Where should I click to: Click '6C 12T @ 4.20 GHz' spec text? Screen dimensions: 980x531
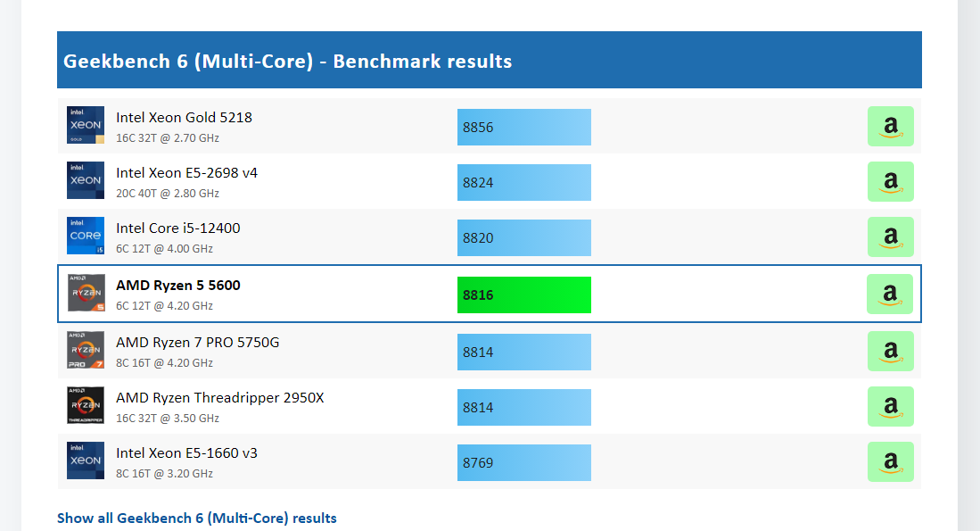(164, 306)
